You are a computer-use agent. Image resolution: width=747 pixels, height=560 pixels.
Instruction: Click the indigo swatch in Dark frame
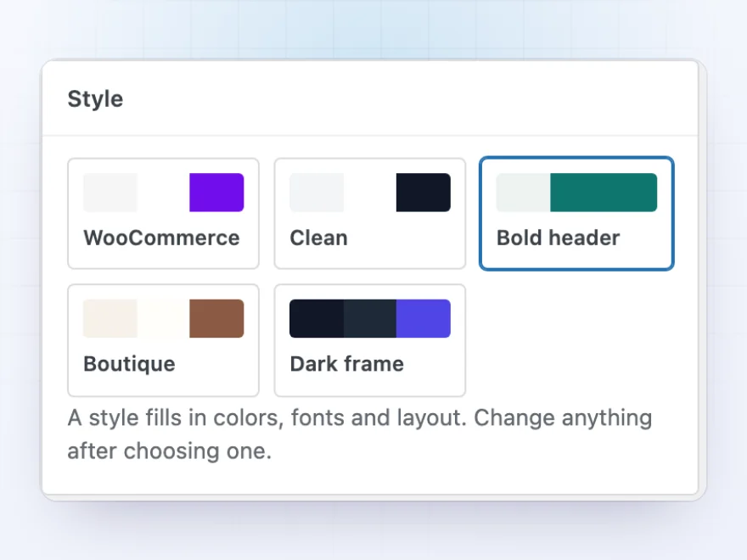[x=423, y=318]
